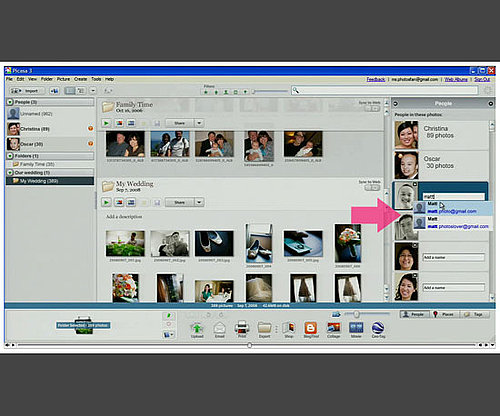
Task: Collapse the People (3) section
Action: (10, 102)
